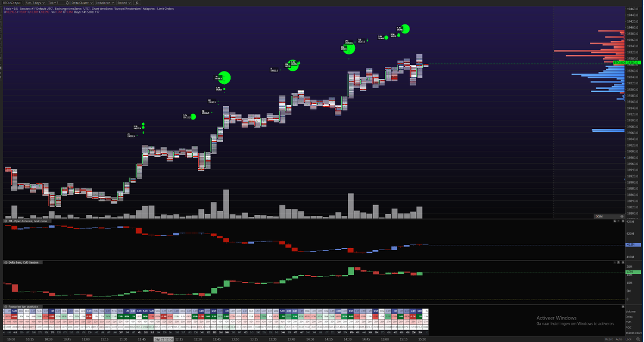This screenshot has height=342, width=644.
Task: Click the Volume row label in footprint statistics
Action: pyautogui.click(x=630, y=312)
